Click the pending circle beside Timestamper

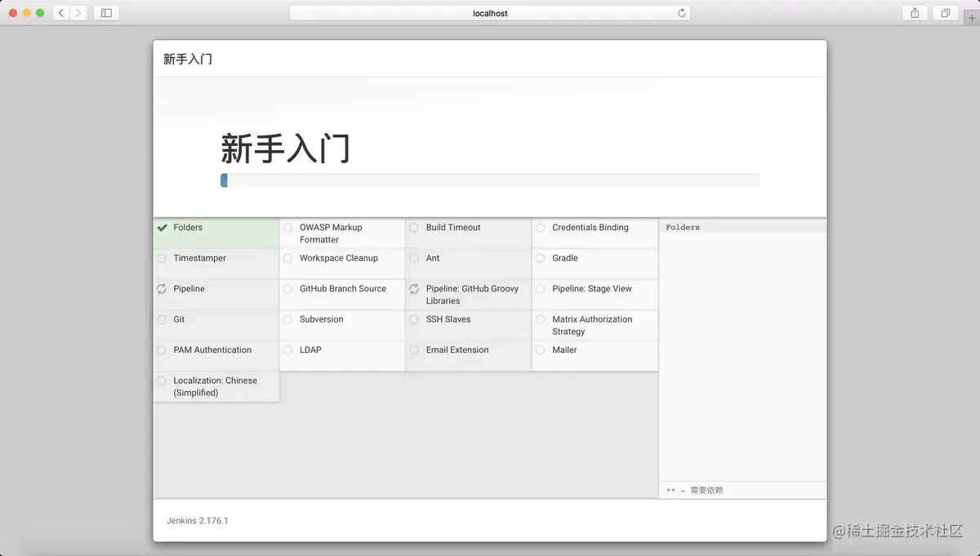[x=162, y=258]
